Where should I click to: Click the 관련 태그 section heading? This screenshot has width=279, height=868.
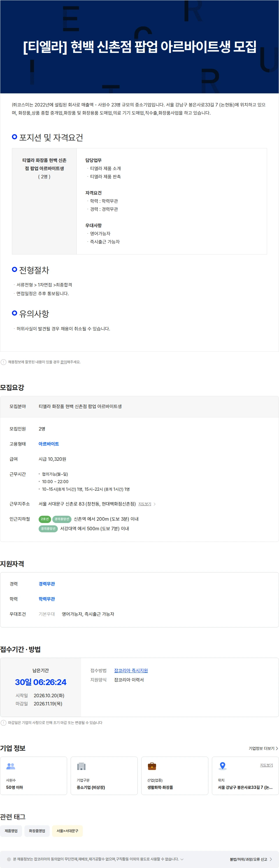coord(13,817)
